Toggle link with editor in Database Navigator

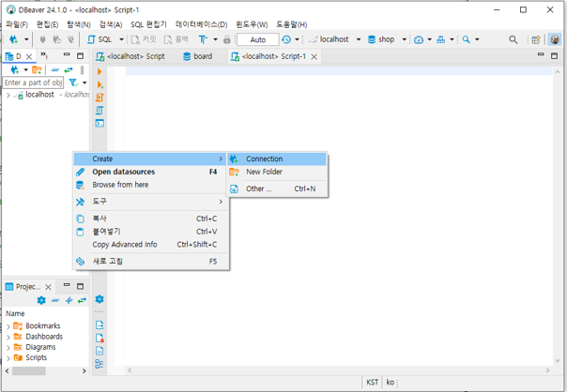pyautogui.click(x=69, y=69)
